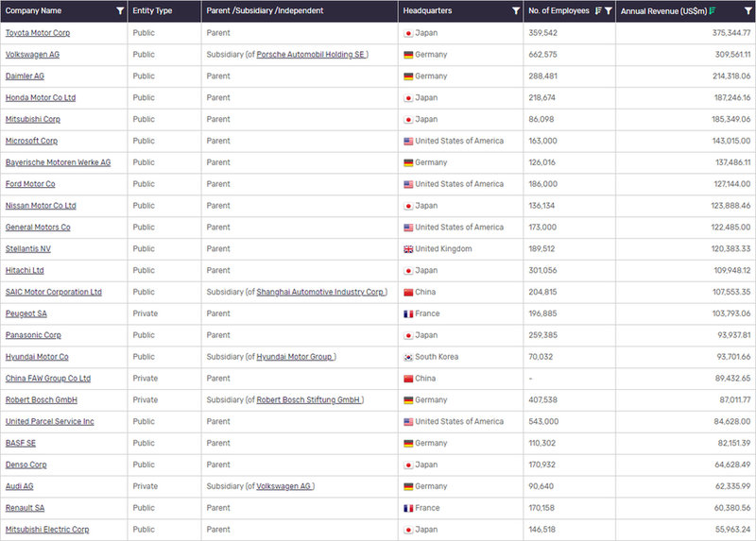Select Hitachi employee count 301,056
Viewport: 756px width, 541px height.
click(542, 270)
